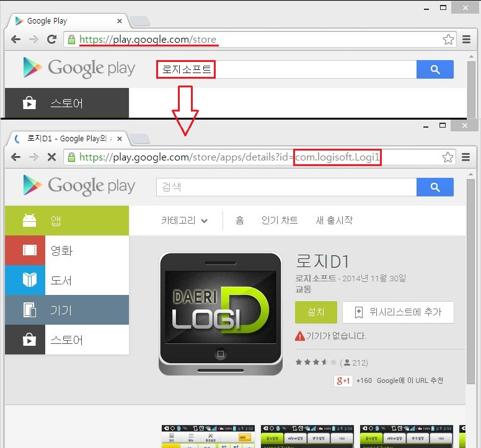The width and height of the screenshot is (481, 448).
Task: Close the Google Play tab in top window
Action: [120, 21]
